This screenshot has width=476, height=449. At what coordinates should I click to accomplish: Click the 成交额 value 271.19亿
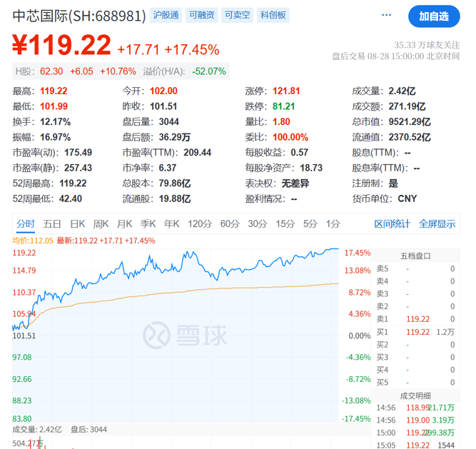pyautogui.click(x=407, y=106)
